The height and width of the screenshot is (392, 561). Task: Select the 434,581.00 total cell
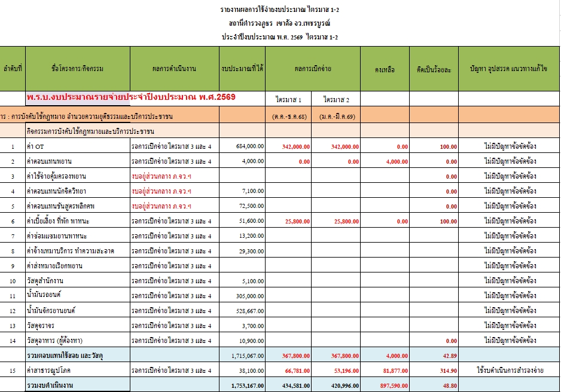[288, 385]
